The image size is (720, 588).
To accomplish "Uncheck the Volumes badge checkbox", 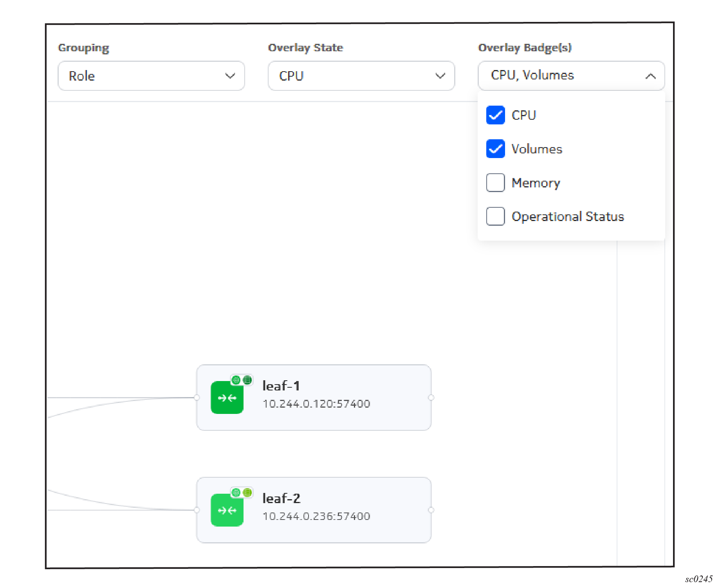I will pyautogui.click(x=495, y=149).
